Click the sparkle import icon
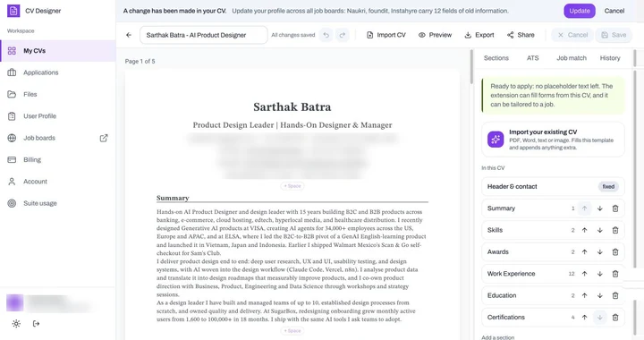The image size is (644, 340). pyautogui.click(x=496, y=140)
